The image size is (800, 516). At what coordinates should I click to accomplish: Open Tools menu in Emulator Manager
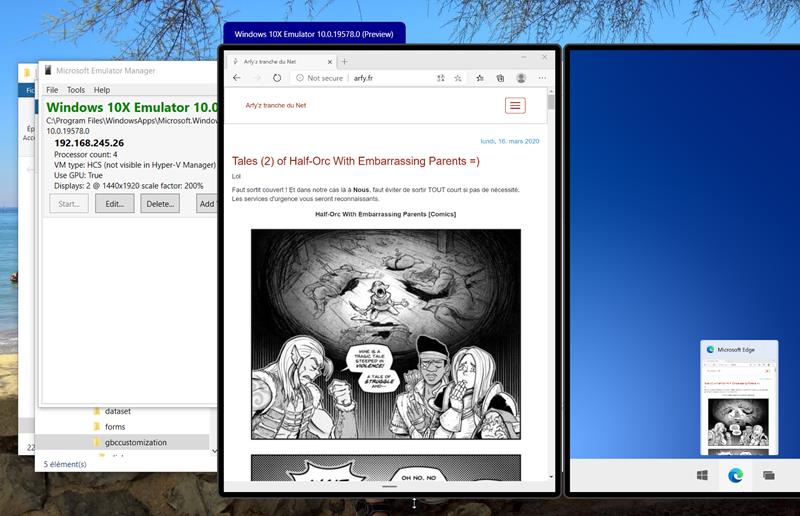(76, 90)
